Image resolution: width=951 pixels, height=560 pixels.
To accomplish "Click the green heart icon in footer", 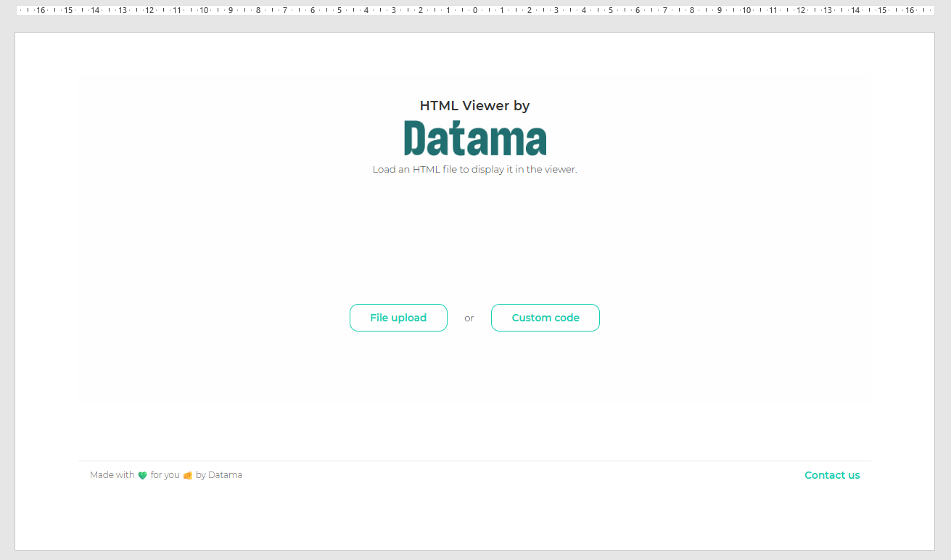I will tap(143, 476).
